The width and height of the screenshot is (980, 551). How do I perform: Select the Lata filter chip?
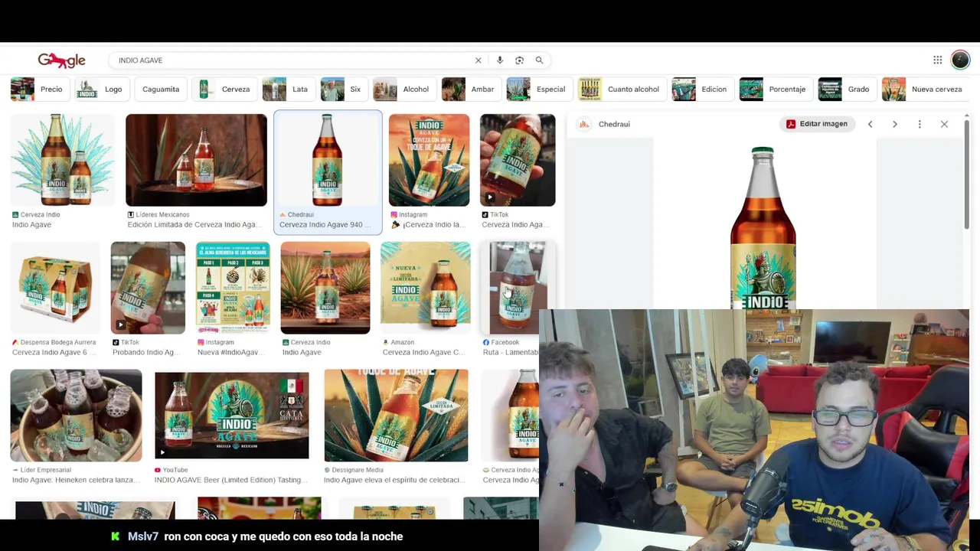288,90
